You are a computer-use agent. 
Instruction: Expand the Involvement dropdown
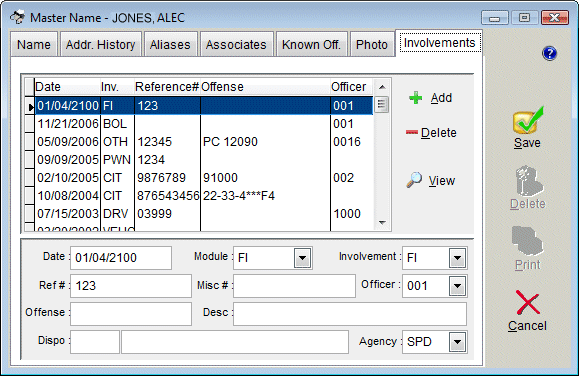coord(457,257)
